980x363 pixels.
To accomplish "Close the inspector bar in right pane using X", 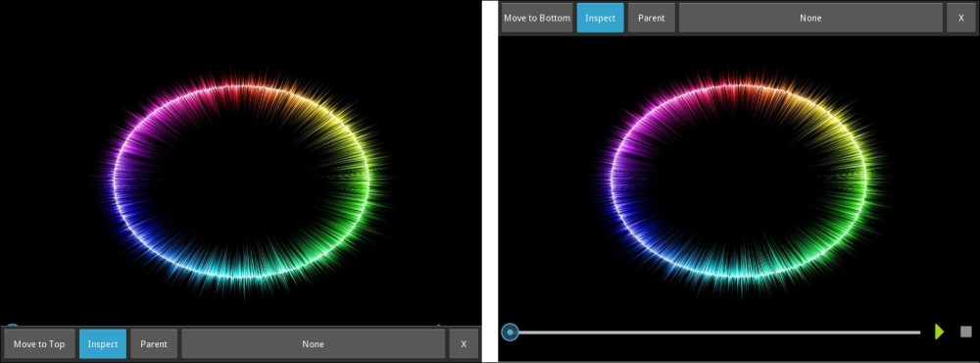I will pos(961,18).
